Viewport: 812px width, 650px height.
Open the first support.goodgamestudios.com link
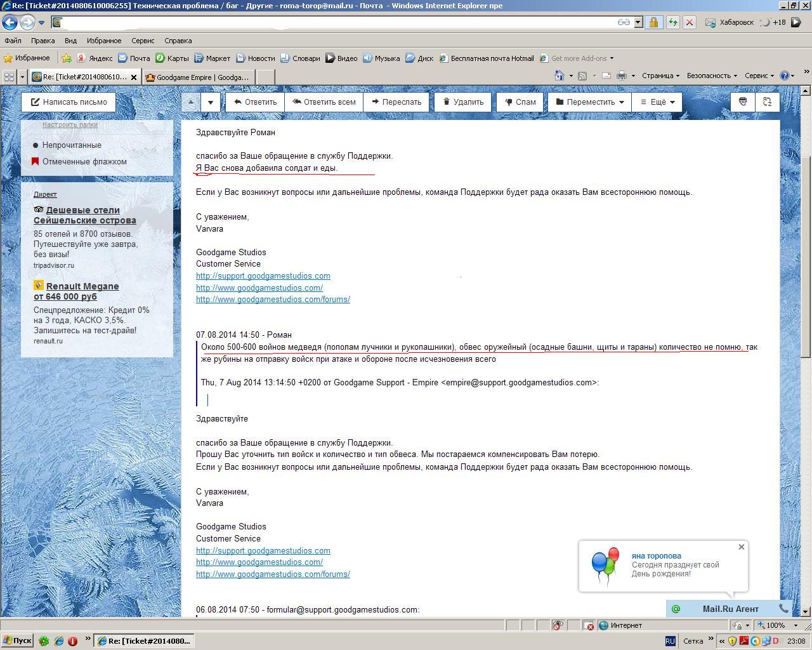pos(263,275)
